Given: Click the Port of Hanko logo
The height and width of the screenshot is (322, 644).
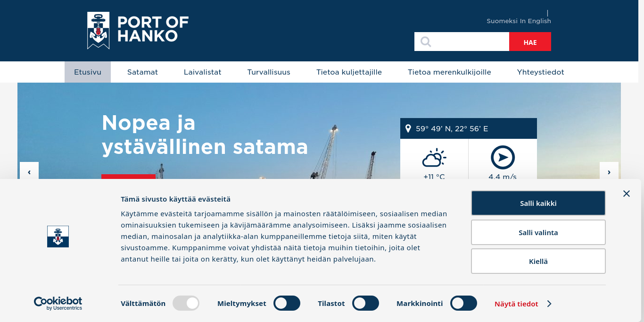Looking at the screenshot, I should [x=138, y=30].
